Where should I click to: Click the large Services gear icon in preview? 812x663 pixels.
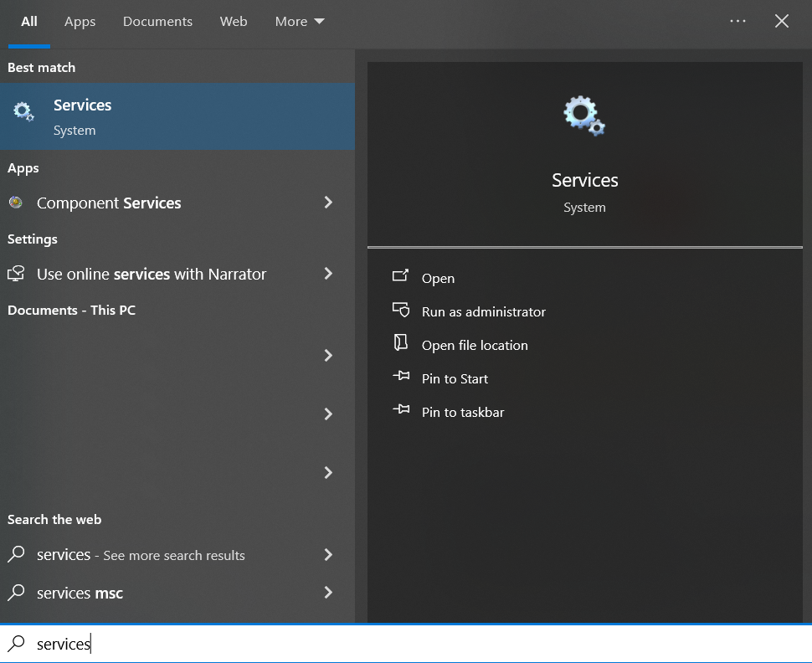click(x=584, y=116)
